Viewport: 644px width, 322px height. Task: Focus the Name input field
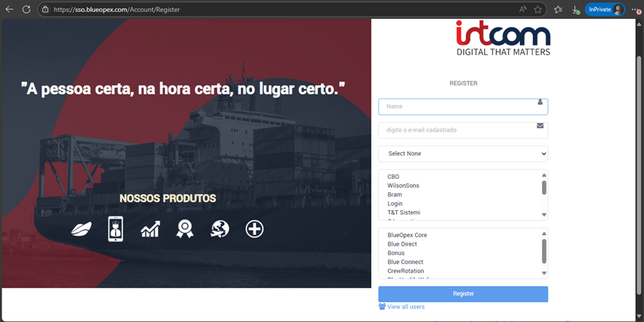tap(463, 106)
